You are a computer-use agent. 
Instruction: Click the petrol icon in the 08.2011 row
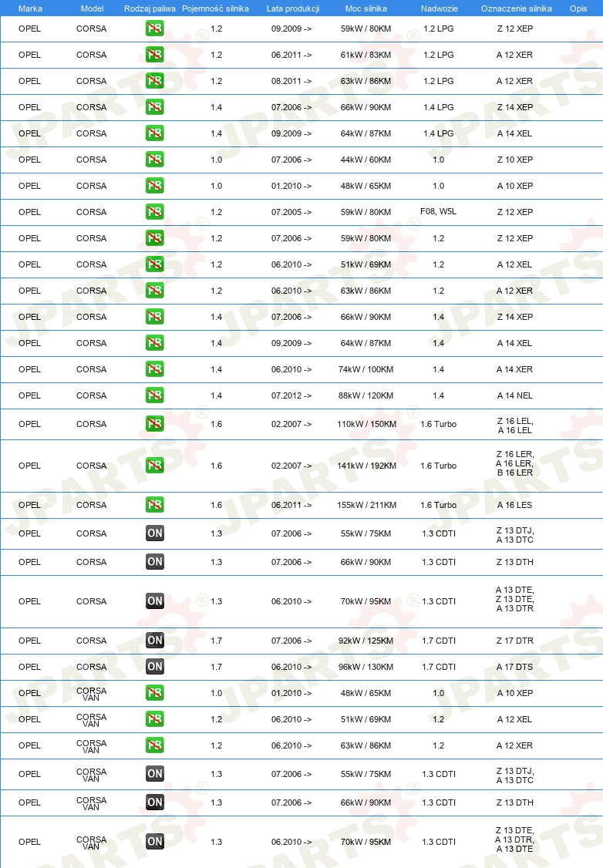click(154, 81)
